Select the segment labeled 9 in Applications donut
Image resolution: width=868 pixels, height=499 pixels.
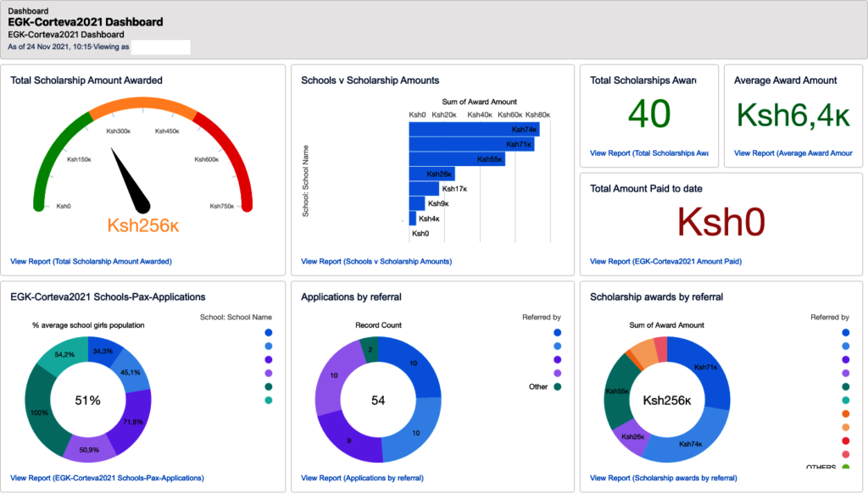(348, 441)
